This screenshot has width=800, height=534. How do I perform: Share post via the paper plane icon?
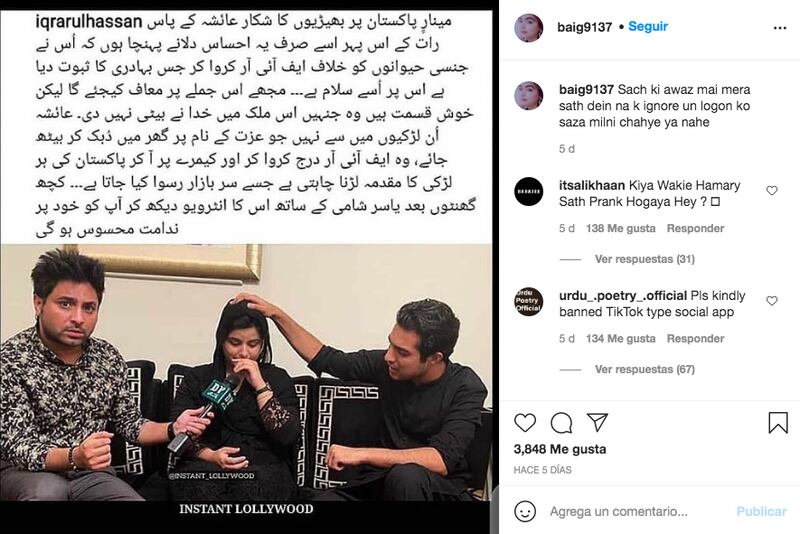tap(597, 422)
